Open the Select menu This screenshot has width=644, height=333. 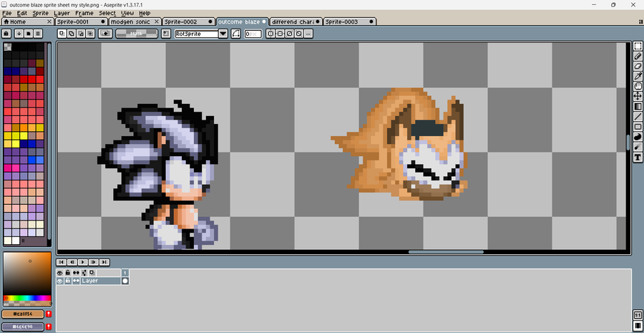107,13
